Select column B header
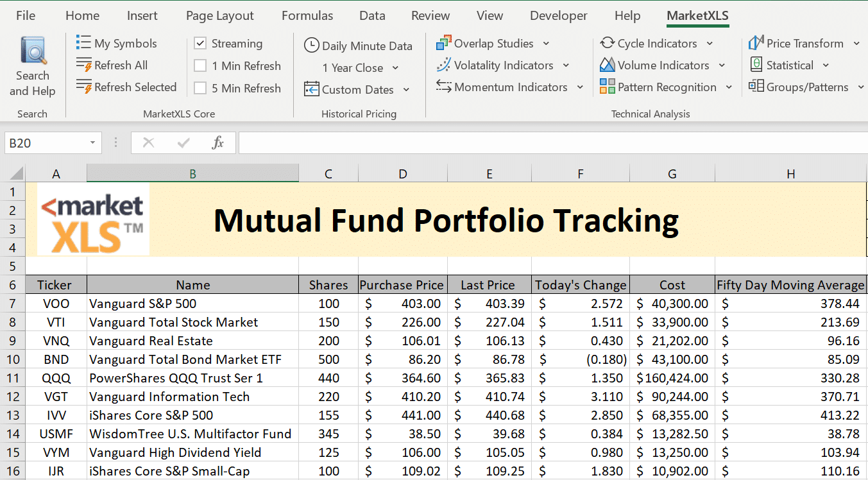Image resolution: width=868 pixels, height=480 pixels. [x=192, y=173]
